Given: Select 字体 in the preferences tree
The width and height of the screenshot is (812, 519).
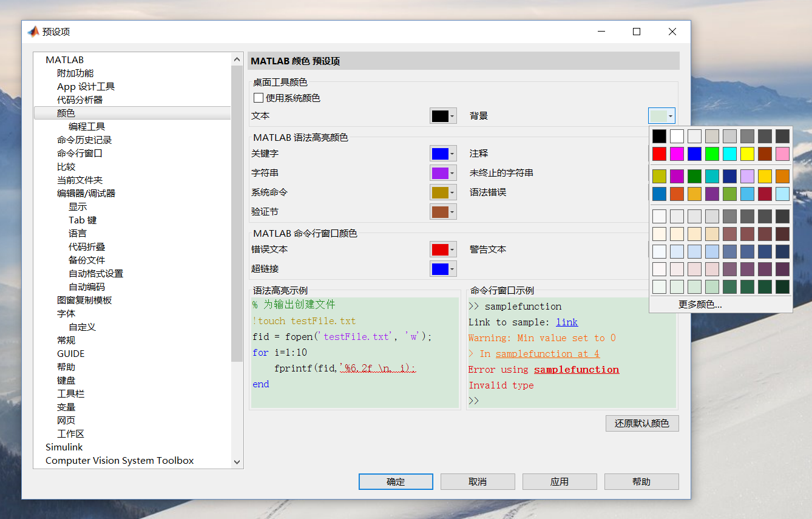Looking at the screenshot, I should [x=66, y=313].
